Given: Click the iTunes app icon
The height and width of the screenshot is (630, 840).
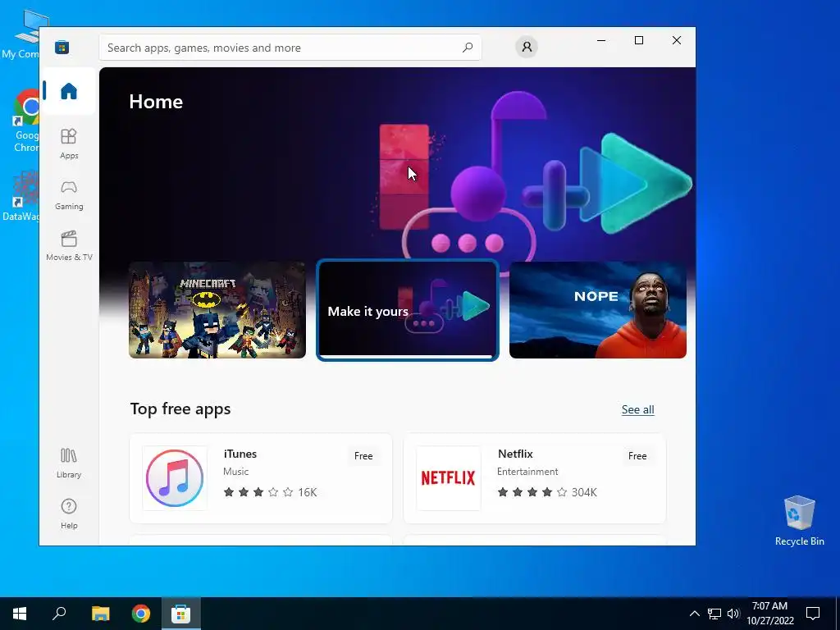Looking at the screenshot, I should click(x=175, y=478).
